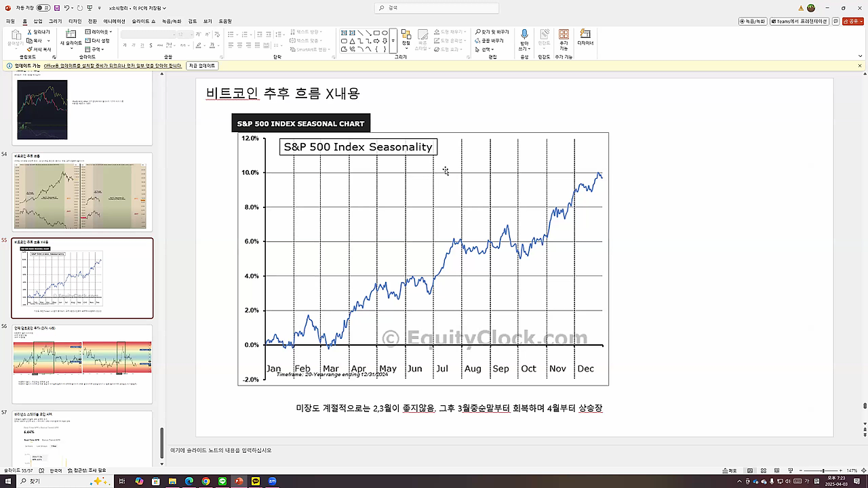
Task: Click the 추가 기능 (Add-ins) icon
Action: pyautogui.click(x=564, y=34)
